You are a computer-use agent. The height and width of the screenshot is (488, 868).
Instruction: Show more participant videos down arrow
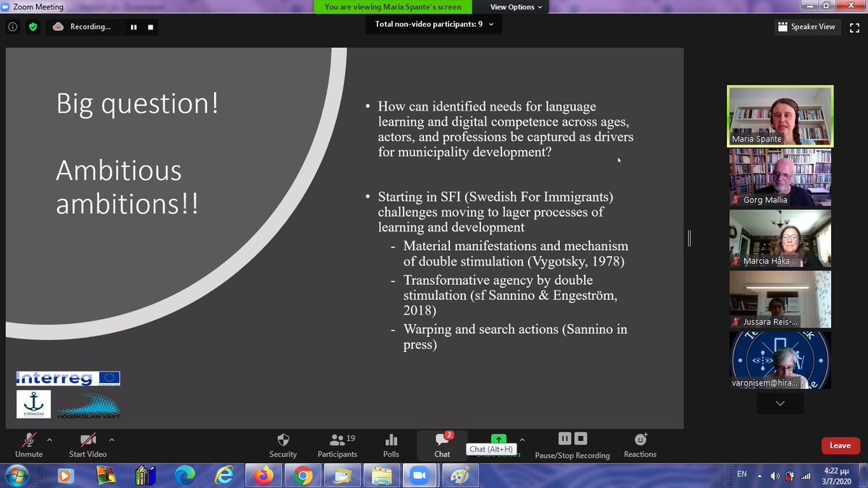pyautogui.click(x=780, y=403)
